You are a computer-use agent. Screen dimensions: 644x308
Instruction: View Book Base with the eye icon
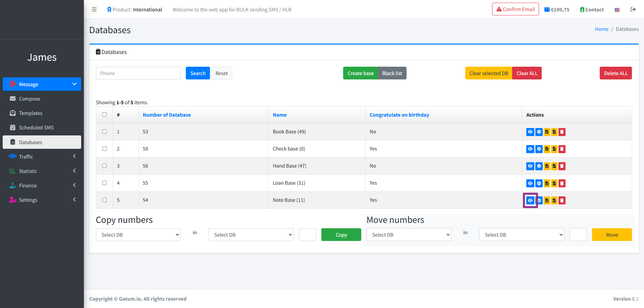(x=530, y=132)
